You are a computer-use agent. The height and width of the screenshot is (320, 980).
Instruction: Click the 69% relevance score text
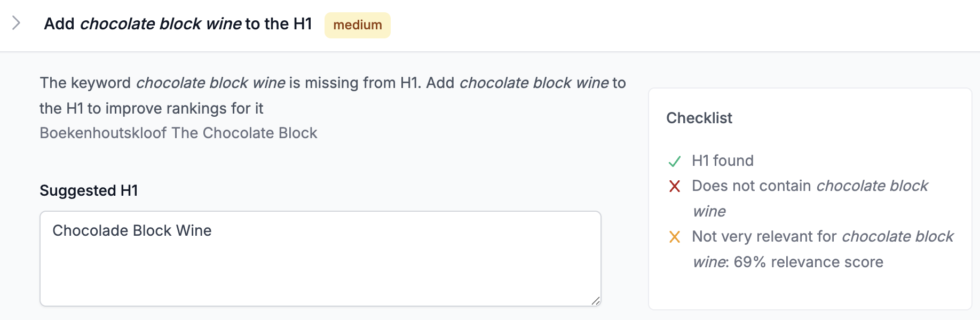click(x=806, y=262)
